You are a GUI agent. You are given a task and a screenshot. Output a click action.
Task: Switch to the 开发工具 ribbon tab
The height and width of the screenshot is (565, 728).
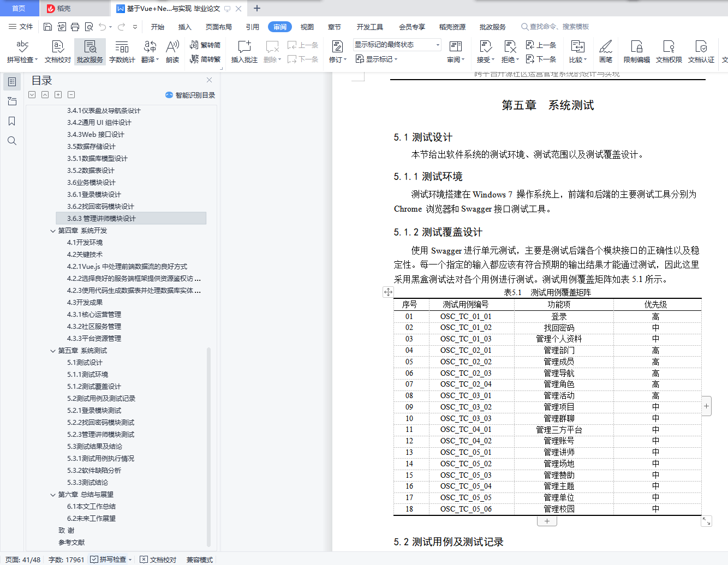click(370, 27)
